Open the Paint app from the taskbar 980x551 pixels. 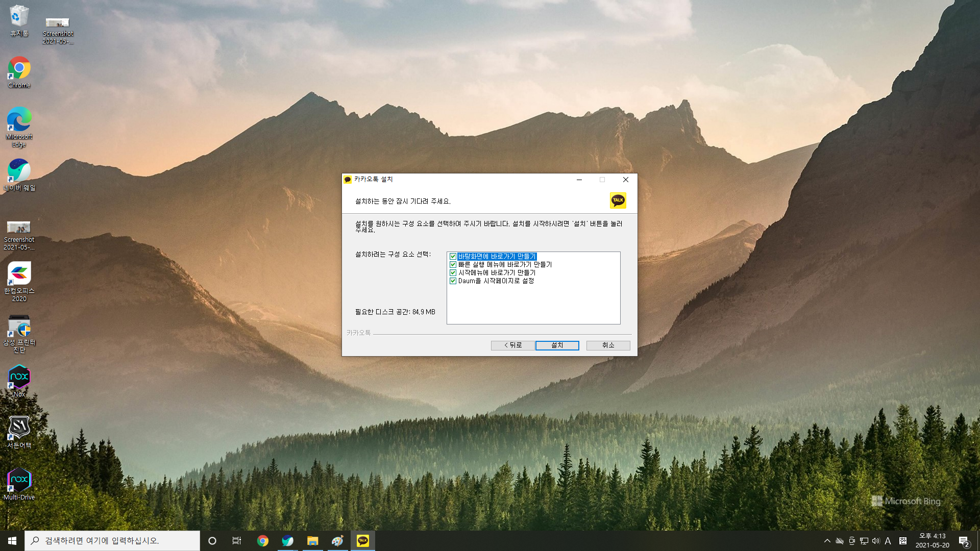tap(337, 541)
